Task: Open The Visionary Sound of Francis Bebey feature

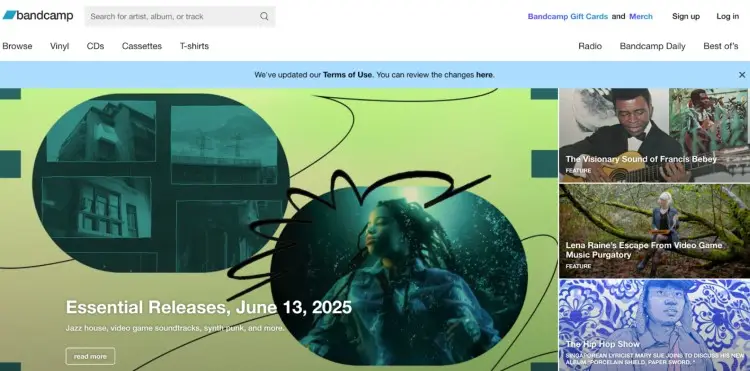Action: tap(654, 135)
